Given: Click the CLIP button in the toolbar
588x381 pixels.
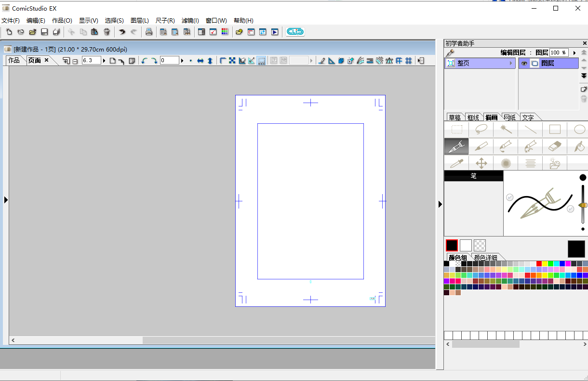Looking at the screenshot, I should (295, 32).
